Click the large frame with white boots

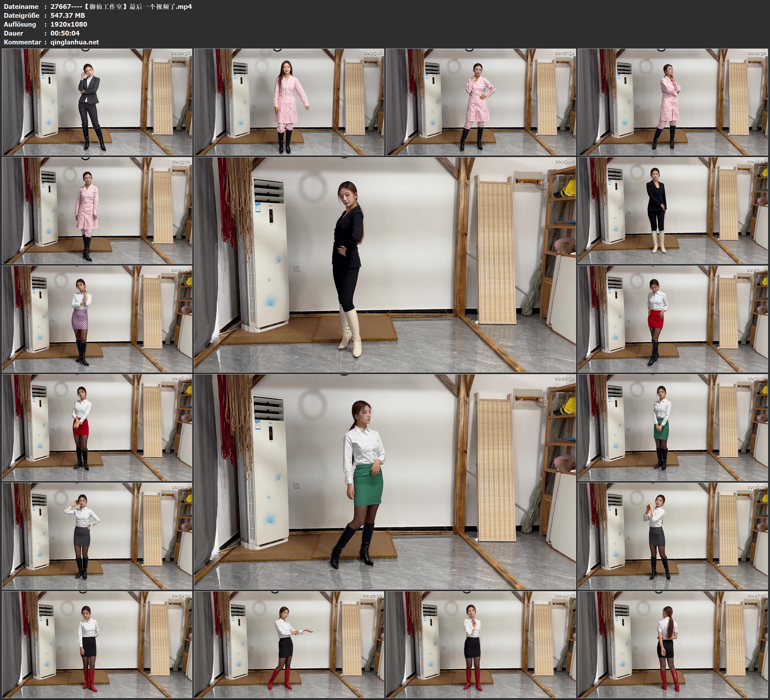[385, 265]
